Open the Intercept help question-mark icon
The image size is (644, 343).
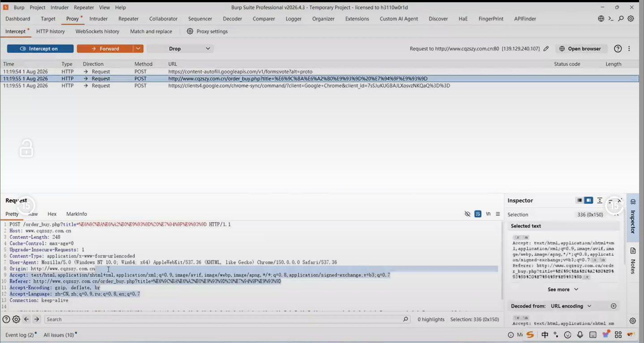pos(618,49)
